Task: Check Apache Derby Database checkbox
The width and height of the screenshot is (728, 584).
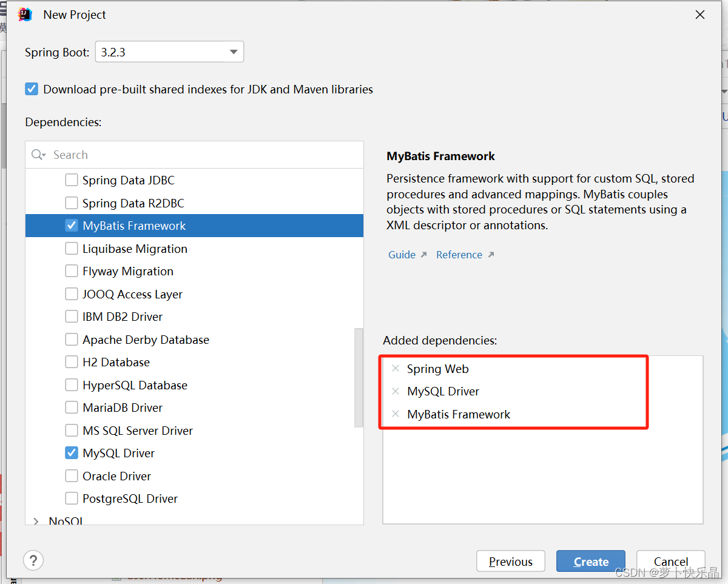Action: 72,340
